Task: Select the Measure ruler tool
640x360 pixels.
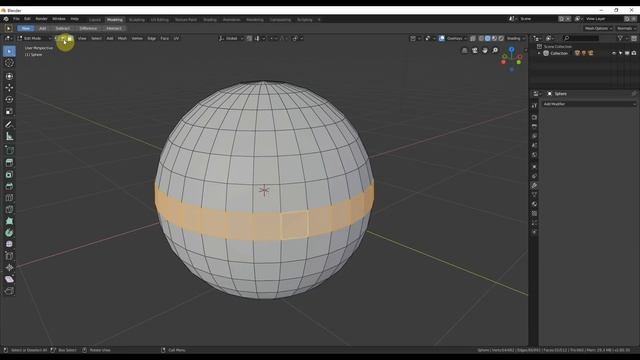Action: tap(9, 136)
